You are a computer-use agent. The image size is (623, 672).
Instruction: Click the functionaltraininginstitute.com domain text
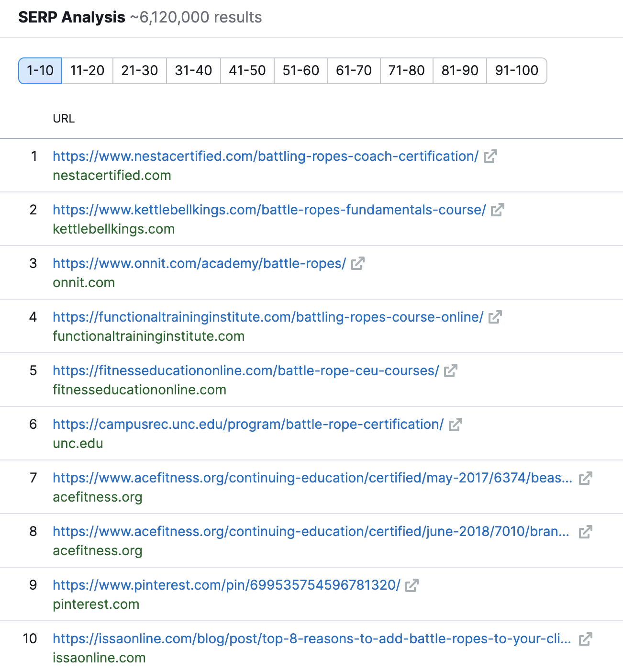tap(149, 336)
